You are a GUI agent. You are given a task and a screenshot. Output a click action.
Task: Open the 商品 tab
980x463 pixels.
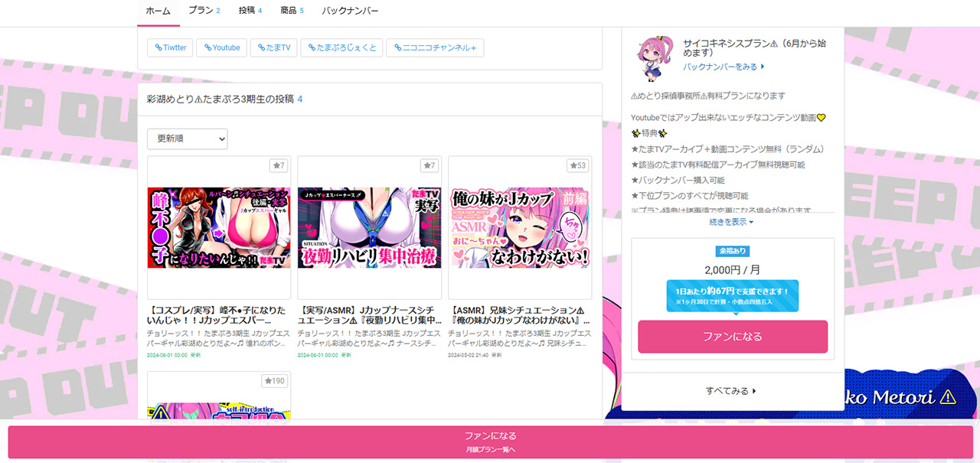click(292, 11)
